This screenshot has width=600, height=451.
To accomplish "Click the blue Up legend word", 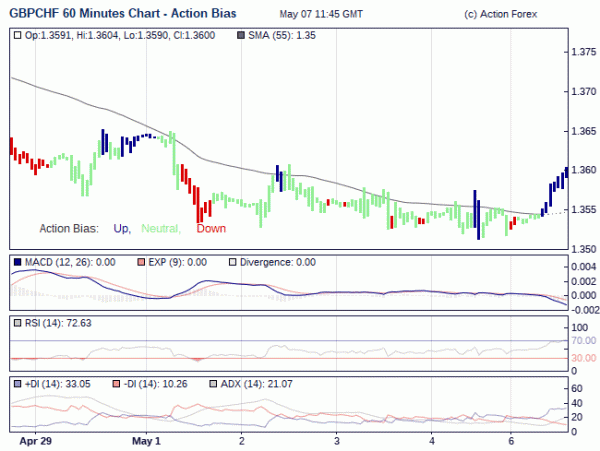I will [x=122, y=229].
